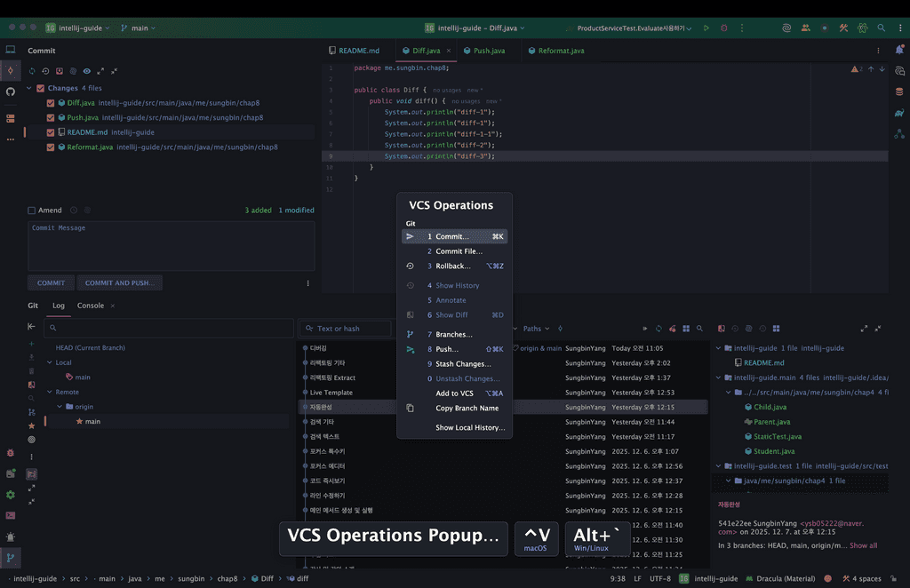The width and height of the screenshot is (910, 588).
Task: Click the Refresh changes icon in Commit panel
Action: point(33,71)
